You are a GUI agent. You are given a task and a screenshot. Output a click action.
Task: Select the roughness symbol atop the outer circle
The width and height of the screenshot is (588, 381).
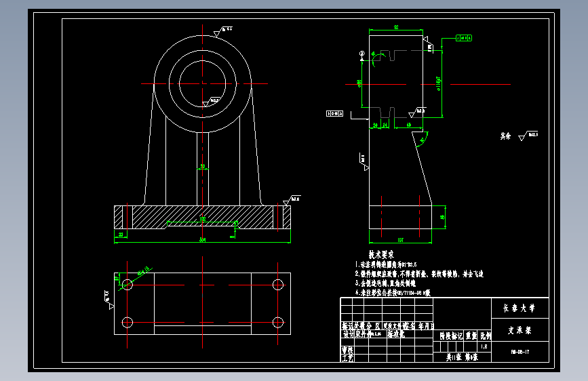pos(222,31)
